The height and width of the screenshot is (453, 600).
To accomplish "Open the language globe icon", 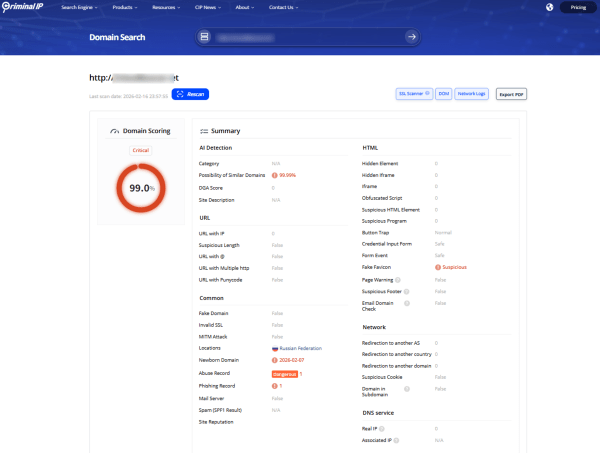I will (549, 7).
